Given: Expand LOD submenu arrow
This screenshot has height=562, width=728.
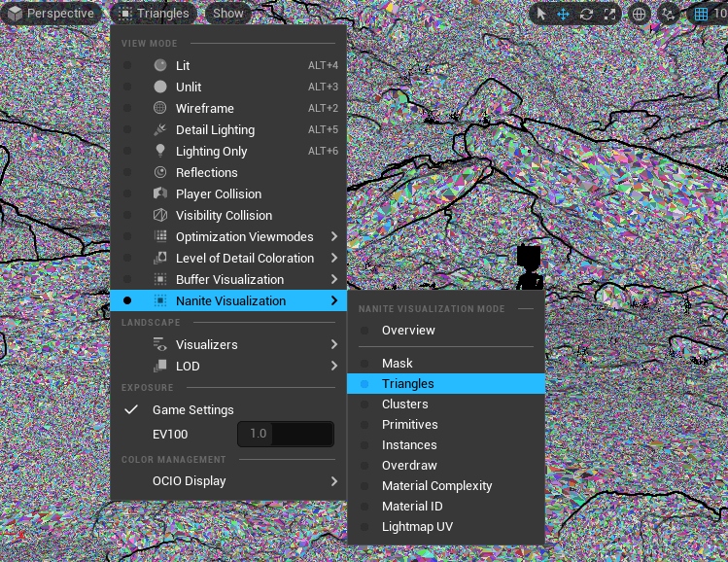Looking at the screenshot, I should point(333,366).
